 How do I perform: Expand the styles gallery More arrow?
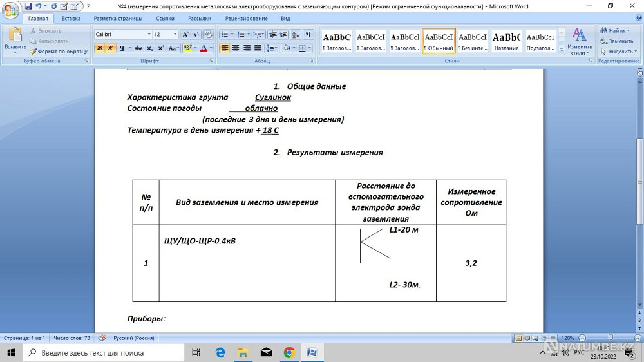[x=562, y=50]
